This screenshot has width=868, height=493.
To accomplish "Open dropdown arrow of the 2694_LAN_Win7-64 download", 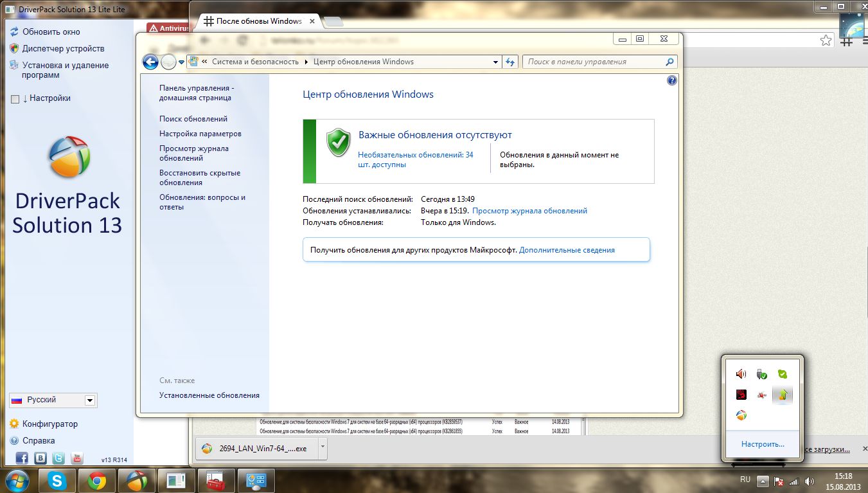I will click(323, 448).
